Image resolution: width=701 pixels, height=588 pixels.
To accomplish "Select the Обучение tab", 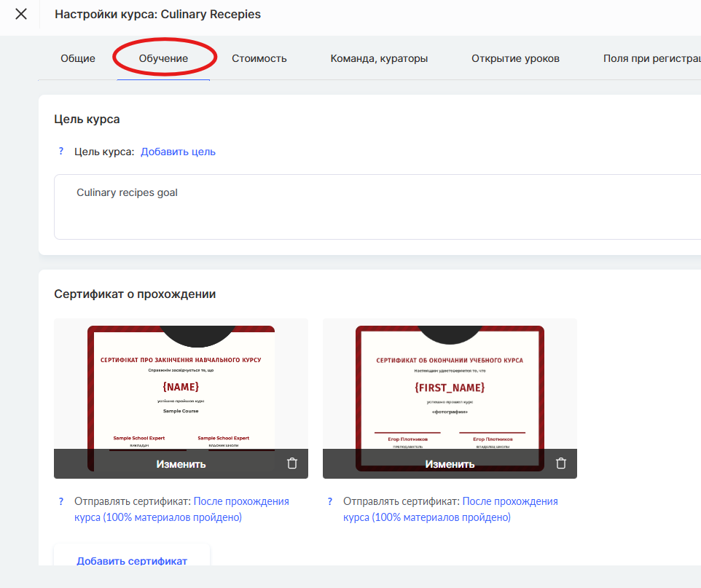I will coord(163,58).
